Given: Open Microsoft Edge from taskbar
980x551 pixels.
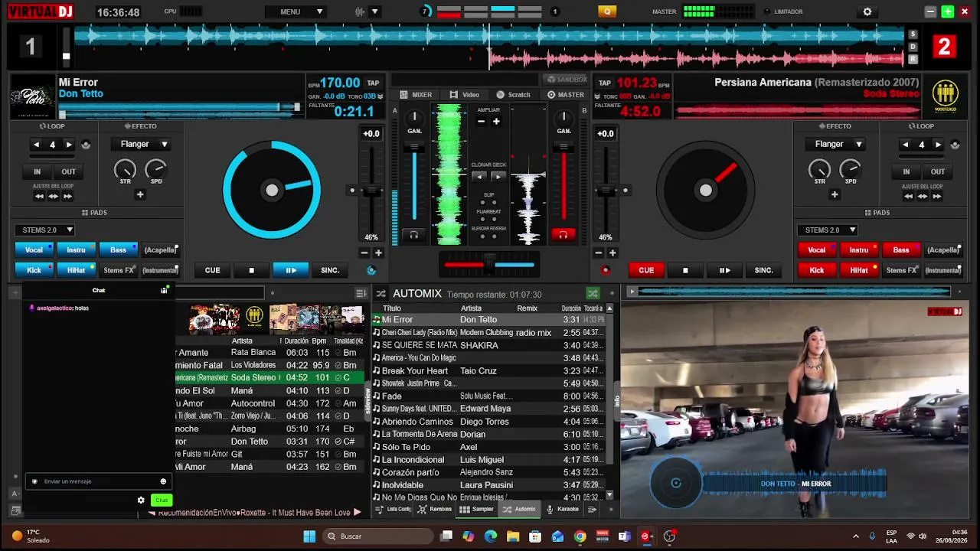Looking at the screenshot, I should [491, 536].
